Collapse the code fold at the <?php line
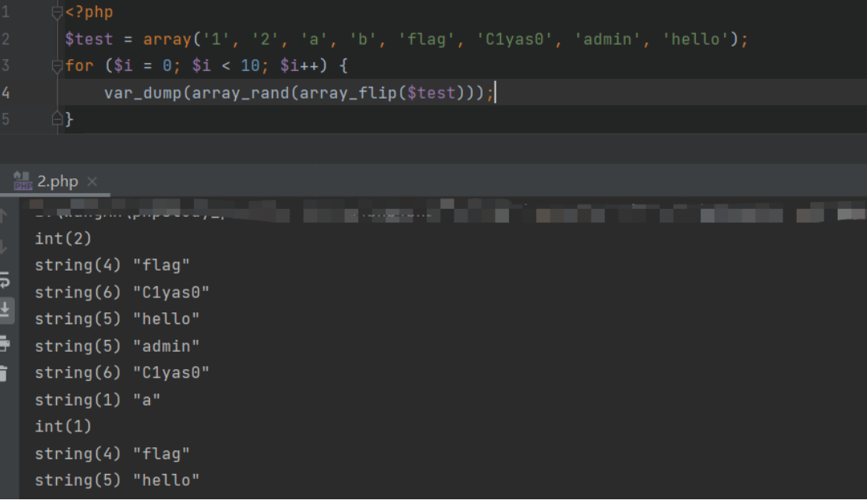Screen dimensions: 867x504 tap(57, 12)
